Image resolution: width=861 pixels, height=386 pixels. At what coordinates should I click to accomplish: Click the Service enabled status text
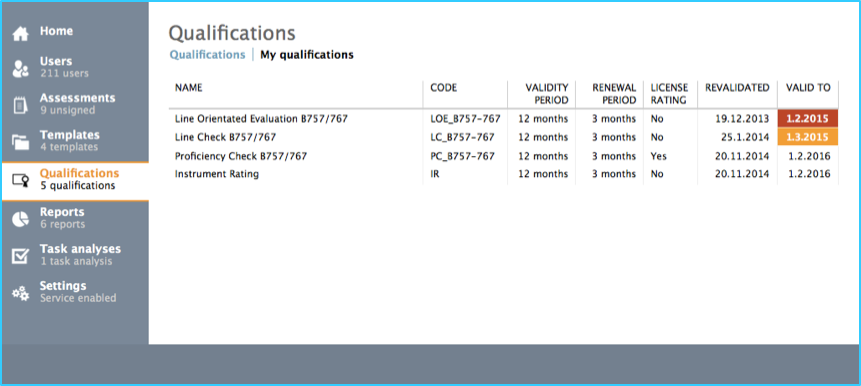pos(78,298)
